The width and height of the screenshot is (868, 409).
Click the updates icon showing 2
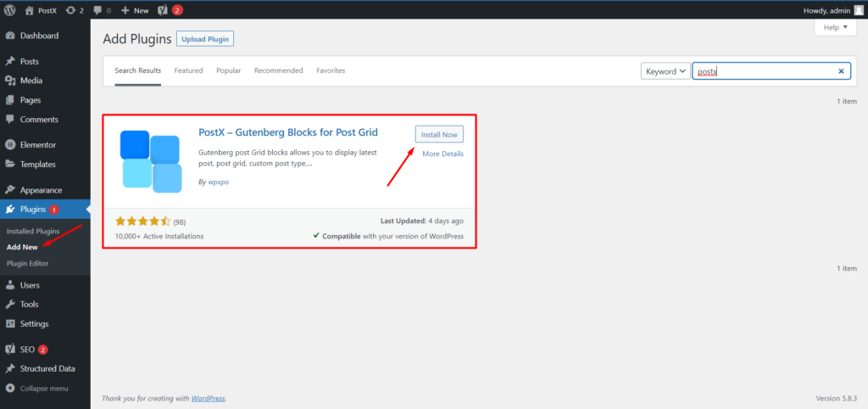(70, 10)
